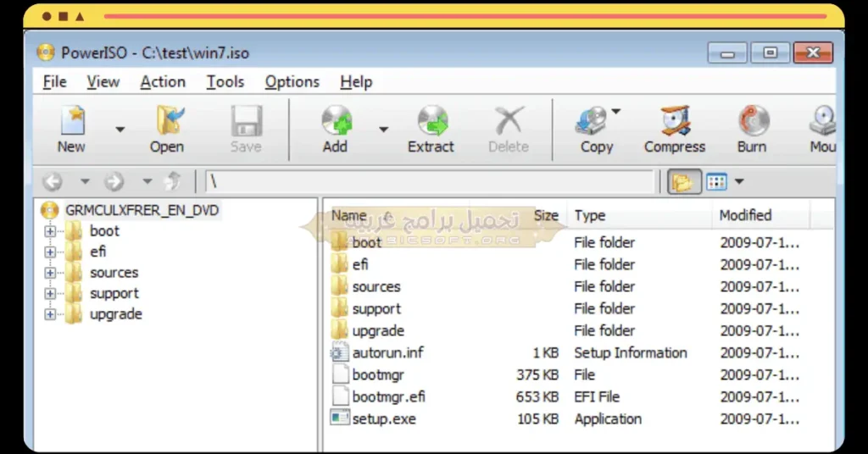This screenshot has height=454, width=868.
Task: Expand the support folder in tree
Action: (x=50, y=294)
